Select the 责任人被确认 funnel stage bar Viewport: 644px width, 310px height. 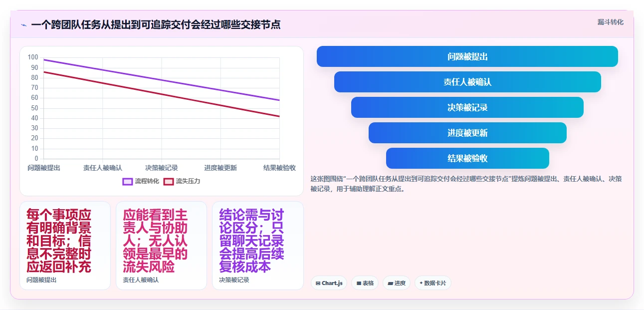coord(467,82)
